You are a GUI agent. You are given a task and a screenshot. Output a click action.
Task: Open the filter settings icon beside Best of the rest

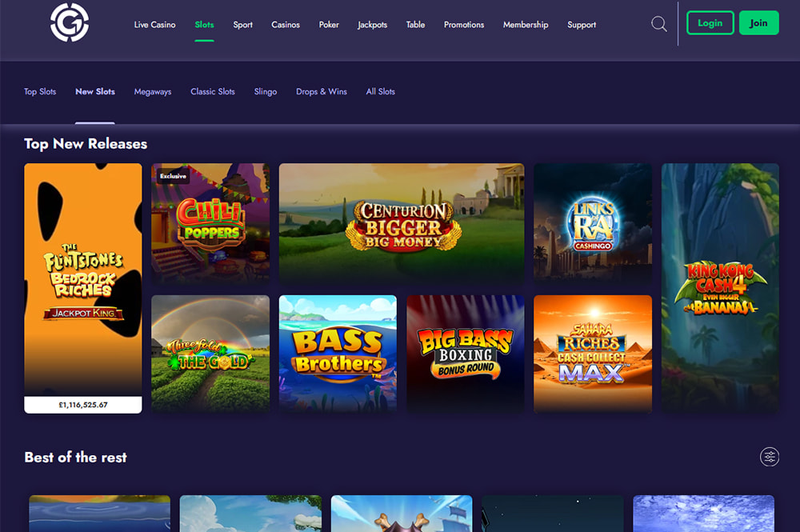coord(770,457)
